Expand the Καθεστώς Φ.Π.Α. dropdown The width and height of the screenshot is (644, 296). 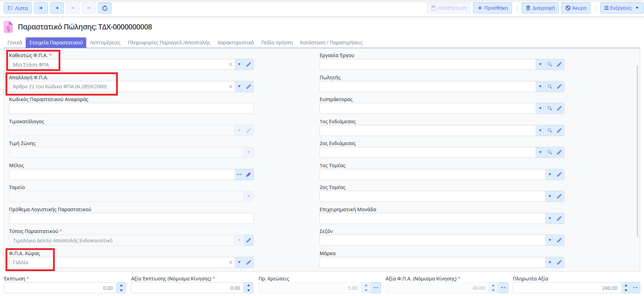(x=239, y=64)
